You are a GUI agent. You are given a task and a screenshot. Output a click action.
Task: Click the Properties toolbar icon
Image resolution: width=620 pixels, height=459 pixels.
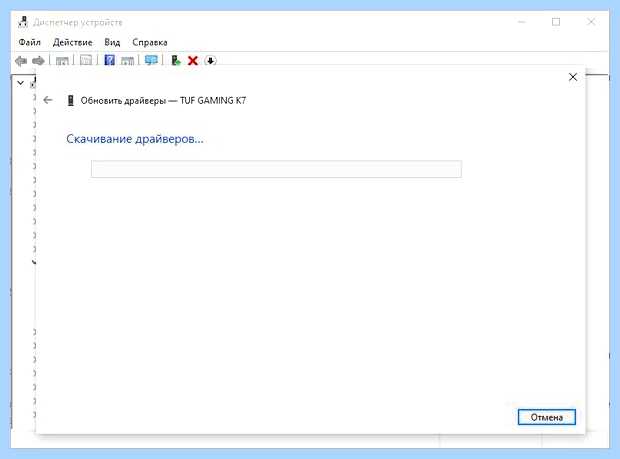(x=86, y=60)
